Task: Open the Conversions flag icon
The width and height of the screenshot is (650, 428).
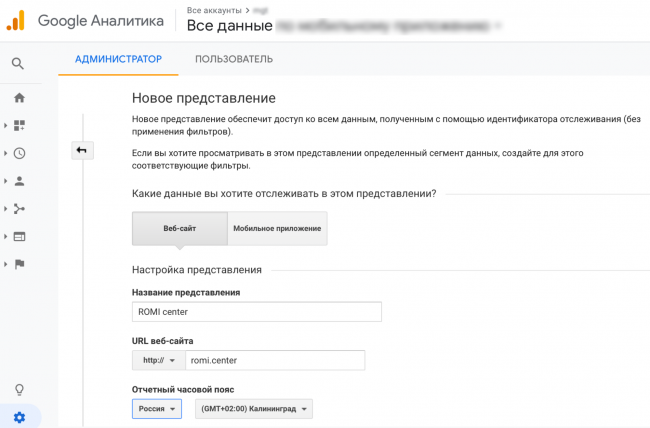Action: pos(19,264)
